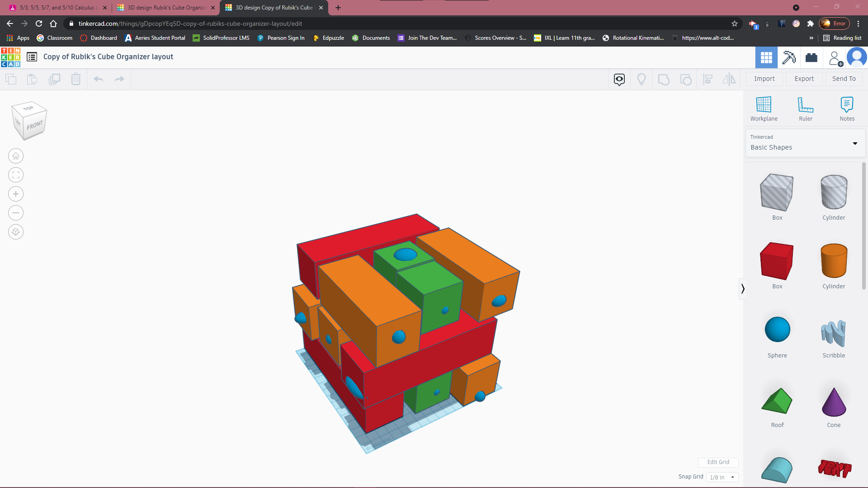Toggle the view settings eye icon
868x488 pixels.
pos(619,80)
